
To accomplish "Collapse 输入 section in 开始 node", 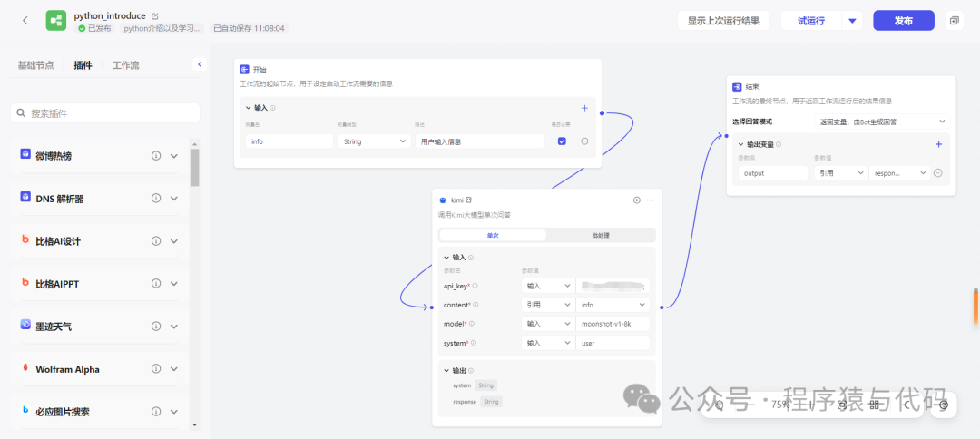I will (x=248, y=108).
